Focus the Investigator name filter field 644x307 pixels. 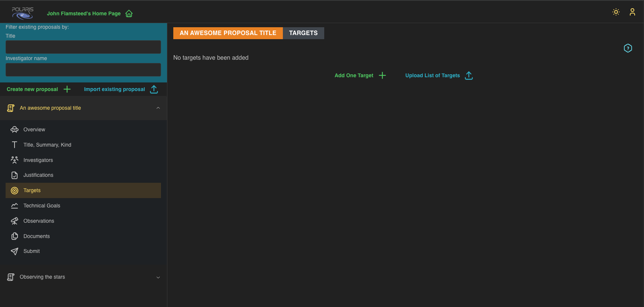click(x=83, y=70)
